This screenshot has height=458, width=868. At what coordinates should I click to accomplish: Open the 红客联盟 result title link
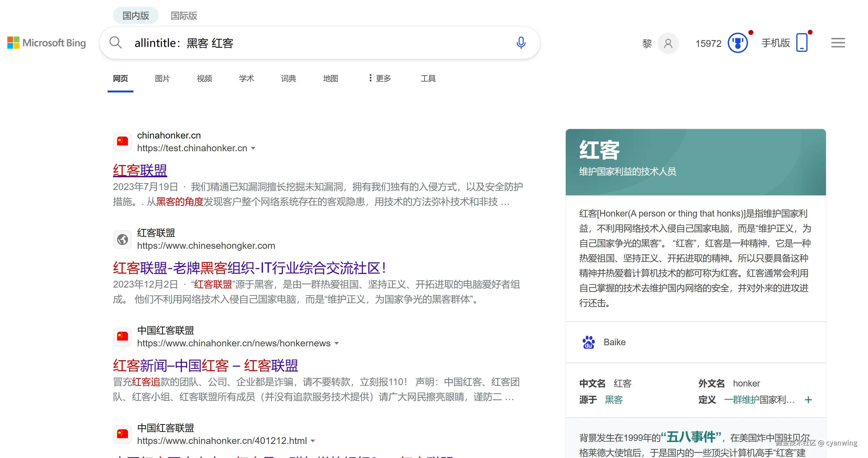coord(140,170)
